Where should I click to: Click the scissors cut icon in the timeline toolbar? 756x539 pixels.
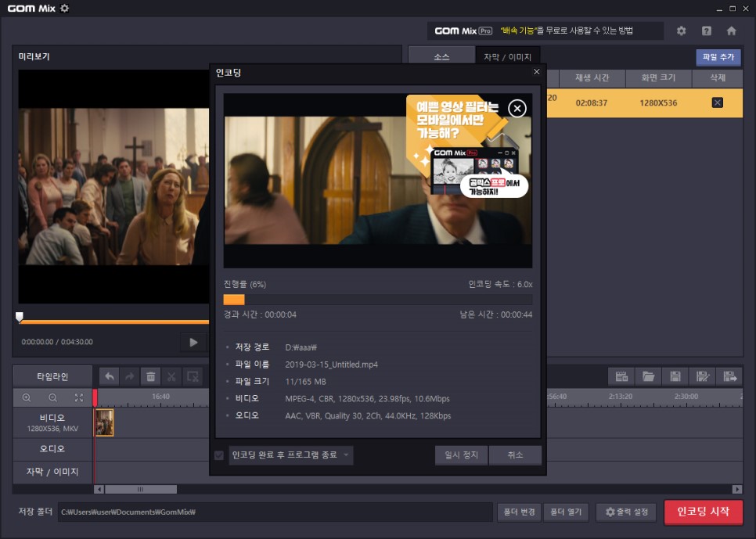pyautogui.click(x=171, y=376)
